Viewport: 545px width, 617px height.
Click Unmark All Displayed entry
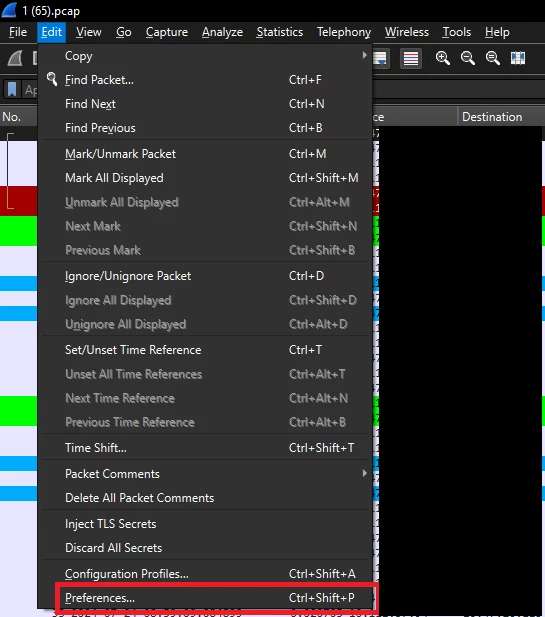[205, 202]
